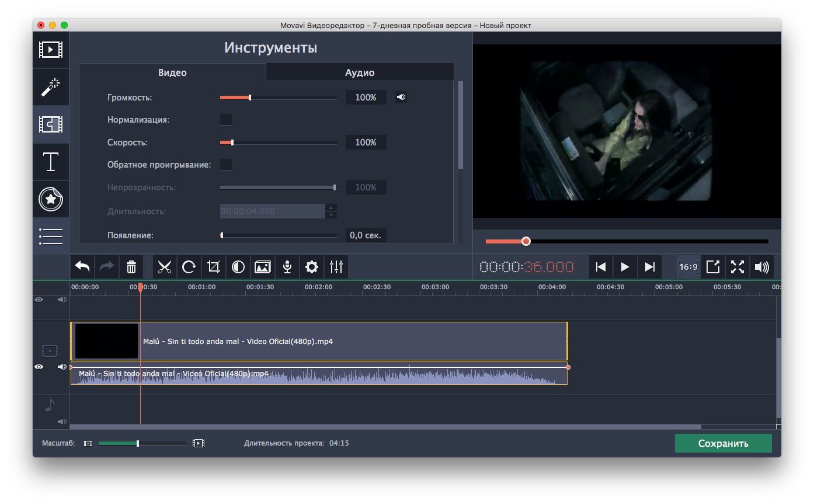Play the preview video
This screenshot has width=814, height=504.
625,267
